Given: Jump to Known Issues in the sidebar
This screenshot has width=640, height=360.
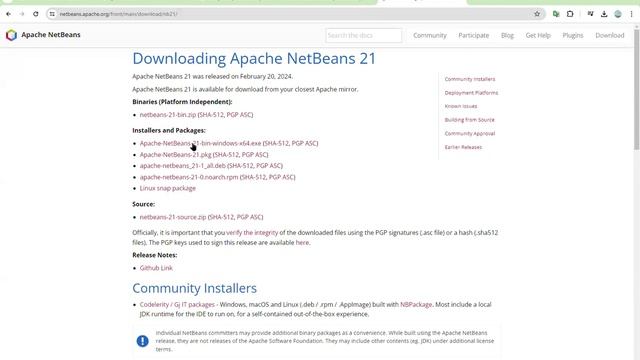Looking at the screenshot, I should 461,106.
